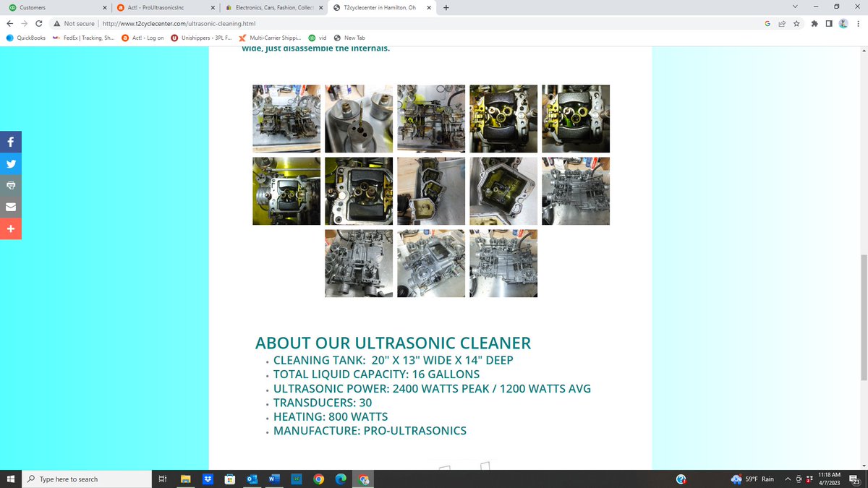This screenshot has height=488, width=868.
Task: Open last thumbnail in second row
Action: (x=576, y=191)
